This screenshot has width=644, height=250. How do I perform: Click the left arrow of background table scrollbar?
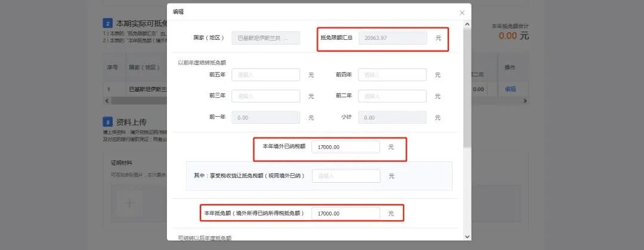pos(107,101)
